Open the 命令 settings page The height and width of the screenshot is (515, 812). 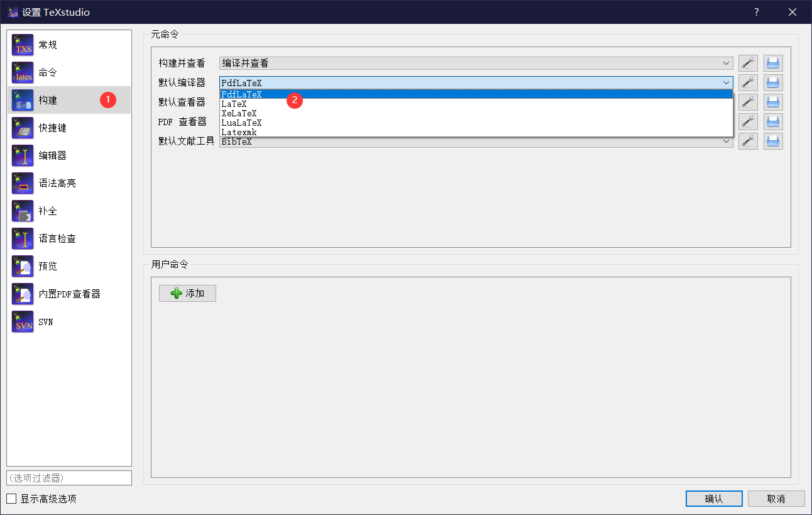tap(69, 72)
